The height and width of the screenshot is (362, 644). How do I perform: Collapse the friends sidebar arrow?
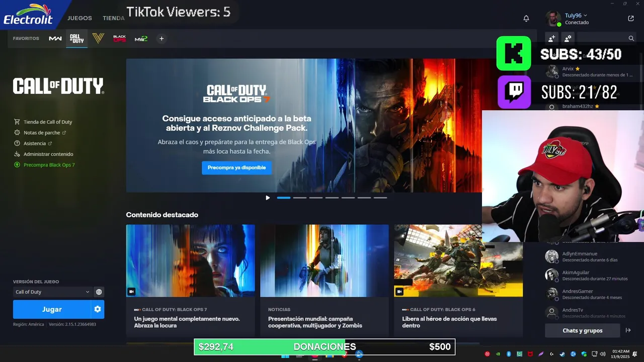coord(628,330)
